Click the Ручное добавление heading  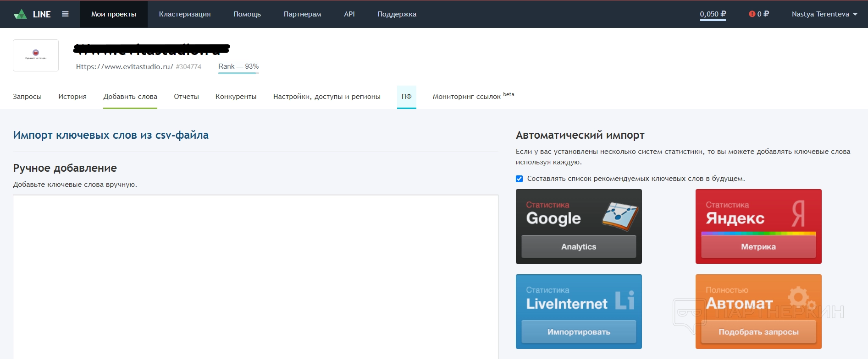[65, 168]
